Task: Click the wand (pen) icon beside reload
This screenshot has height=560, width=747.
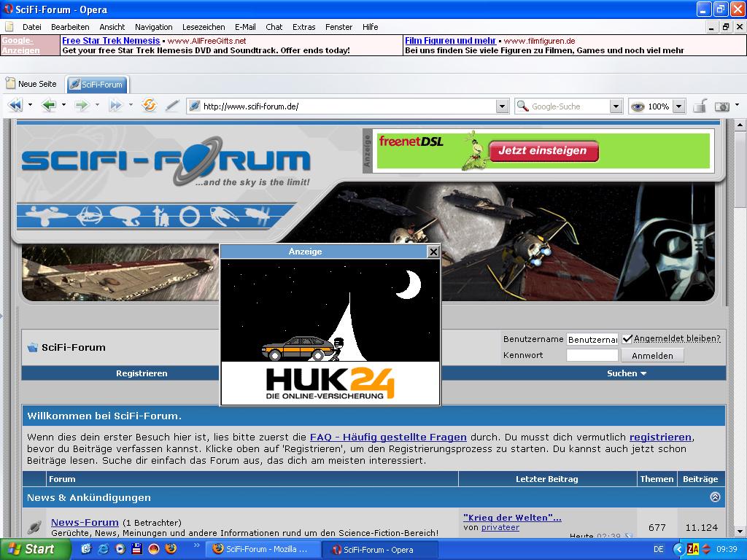Action: (172, 105)
